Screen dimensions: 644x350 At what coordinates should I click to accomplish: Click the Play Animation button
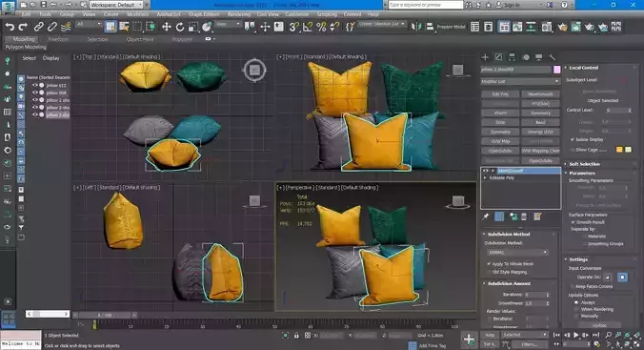[575, 336]
